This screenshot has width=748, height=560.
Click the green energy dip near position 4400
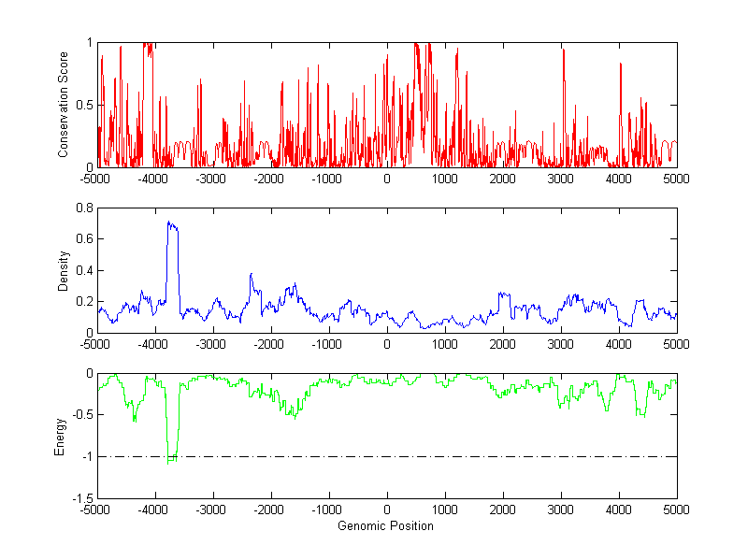click(642, 413)
